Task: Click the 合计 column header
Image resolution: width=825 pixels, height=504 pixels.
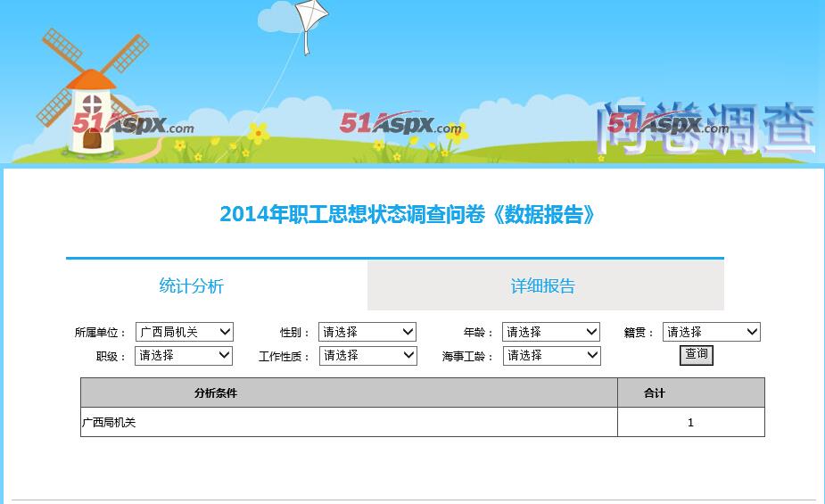Action: pyautogui.click(x=691, y=392)
